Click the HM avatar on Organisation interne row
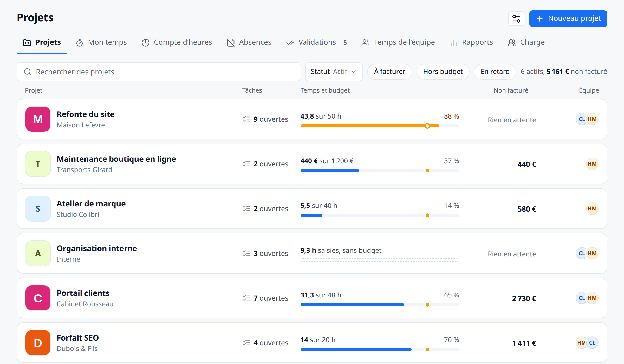624x364 pixels. (x=592, y=253)
